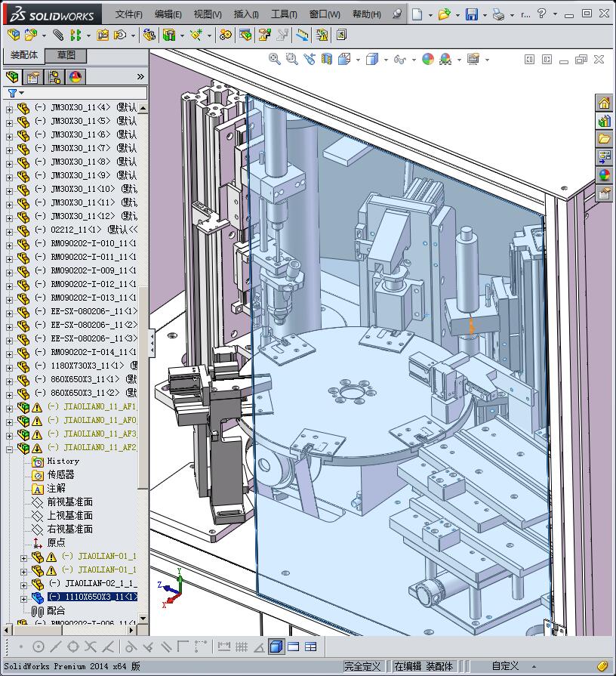Expand the 02212_11<1> tree node

click(x=9, y=232)
